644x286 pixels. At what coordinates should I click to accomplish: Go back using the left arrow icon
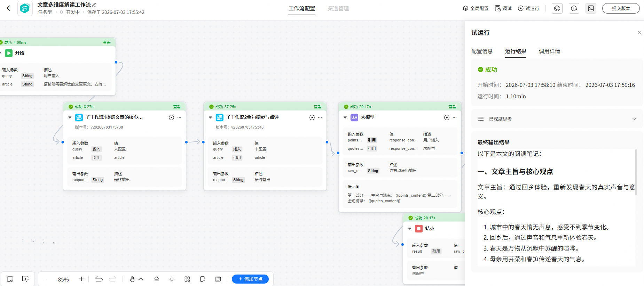9,8
